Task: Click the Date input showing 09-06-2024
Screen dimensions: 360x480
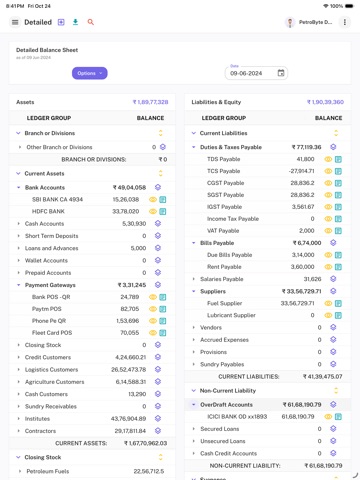Action: click(256, 73)
